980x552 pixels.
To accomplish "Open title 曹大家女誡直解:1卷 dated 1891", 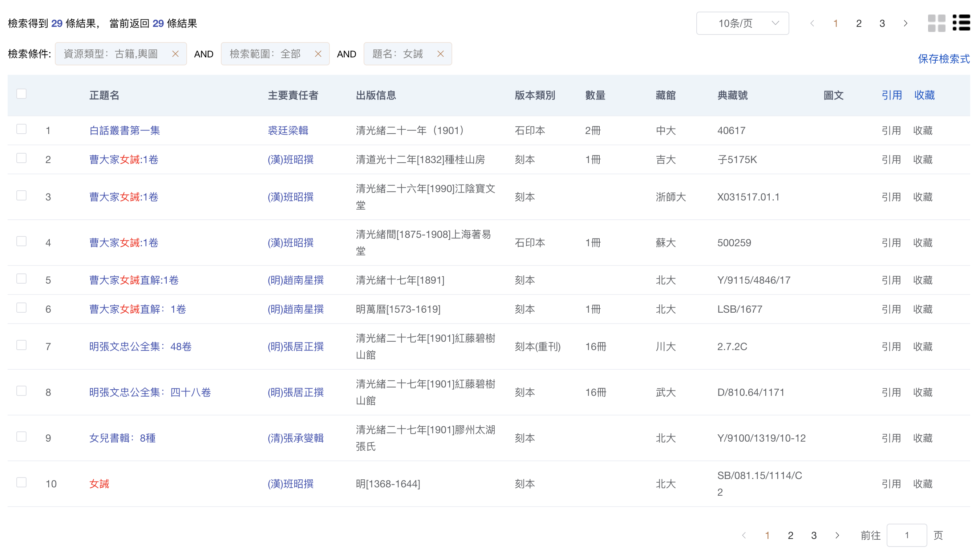I will coord(134,280).
